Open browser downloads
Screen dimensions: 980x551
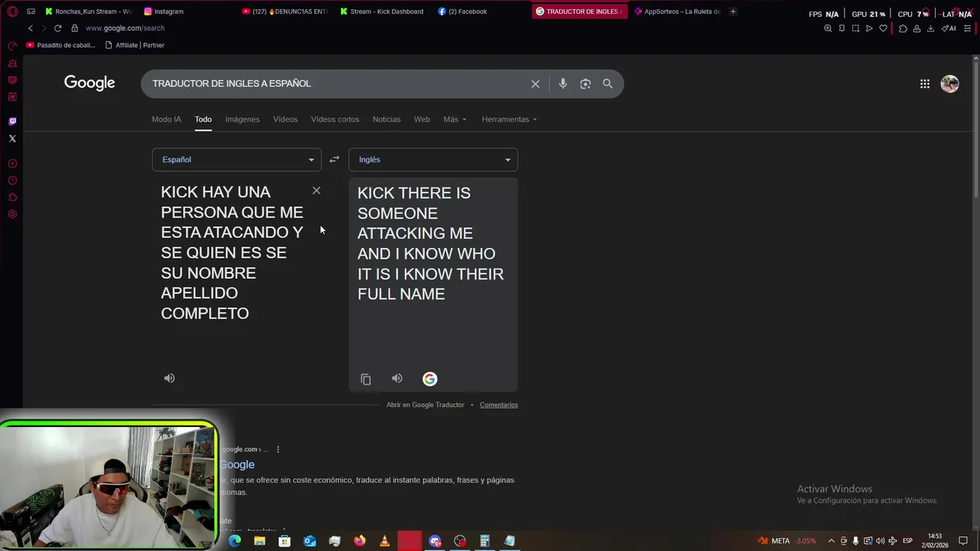click(930, 28)
